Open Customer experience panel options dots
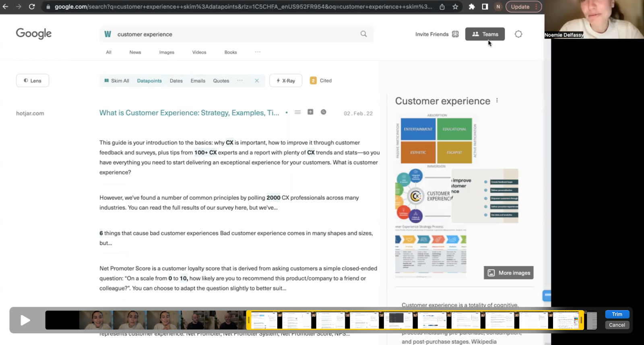 click(x=497, y=101)
